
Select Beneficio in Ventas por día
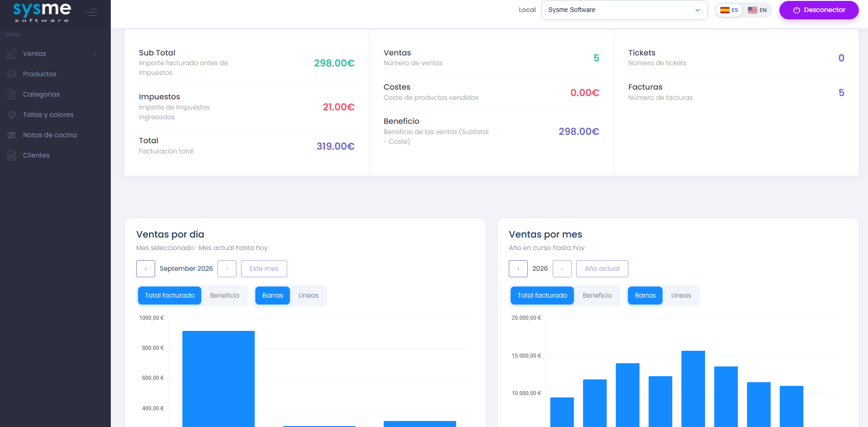225,296
